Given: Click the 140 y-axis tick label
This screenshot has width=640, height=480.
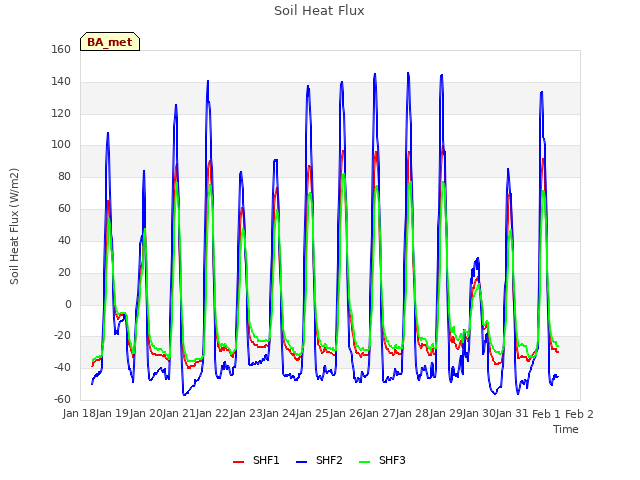Looking at the screenshot, I should [61, 82].
